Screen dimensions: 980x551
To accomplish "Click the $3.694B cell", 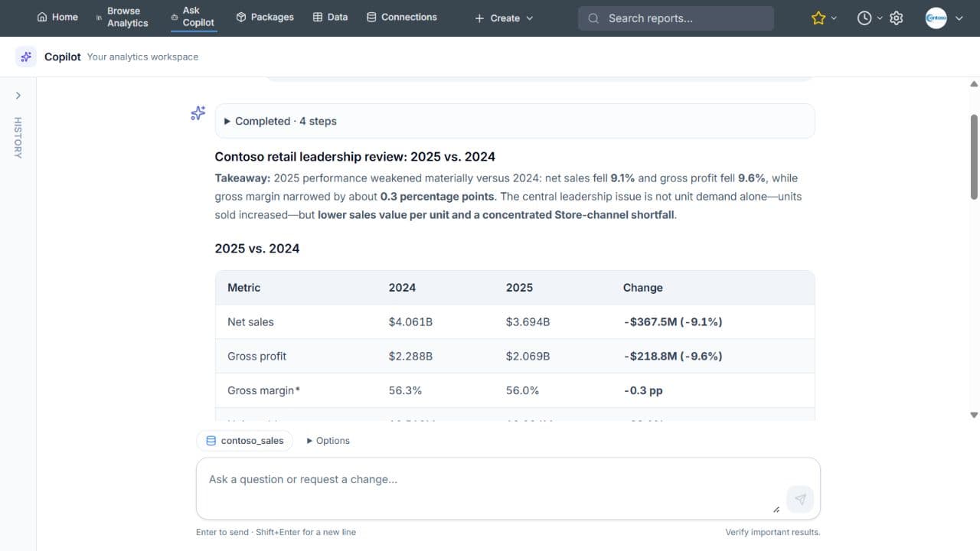I will tap(528, 322).
